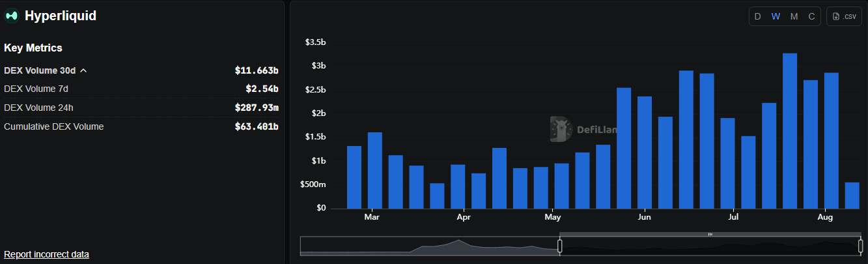The width and height of the screenshot is (868, 264).
Task: Collapse the DEX Volume 30d chevron
Action: tap(83, 70)
